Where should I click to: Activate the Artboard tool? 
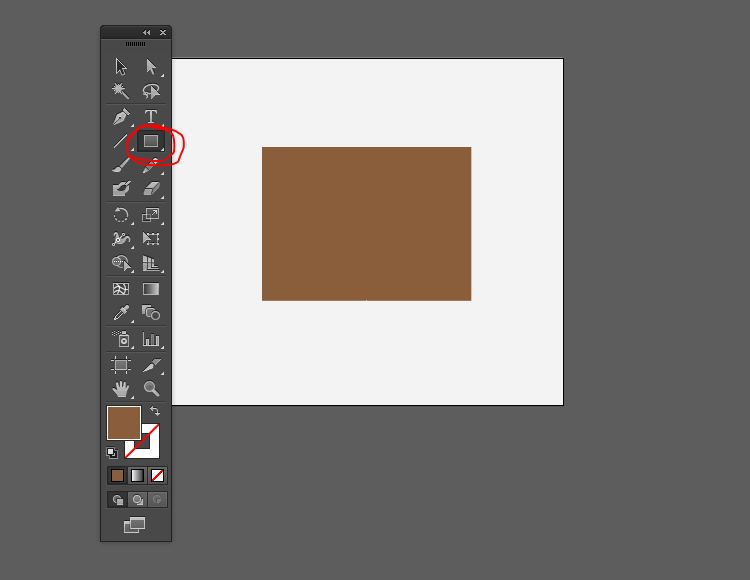121,365
